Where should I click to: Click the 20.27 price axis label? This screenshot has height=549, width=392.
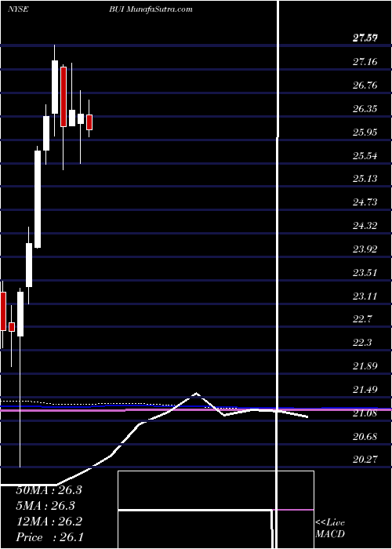pyautogui.click(x=365, y=460)
